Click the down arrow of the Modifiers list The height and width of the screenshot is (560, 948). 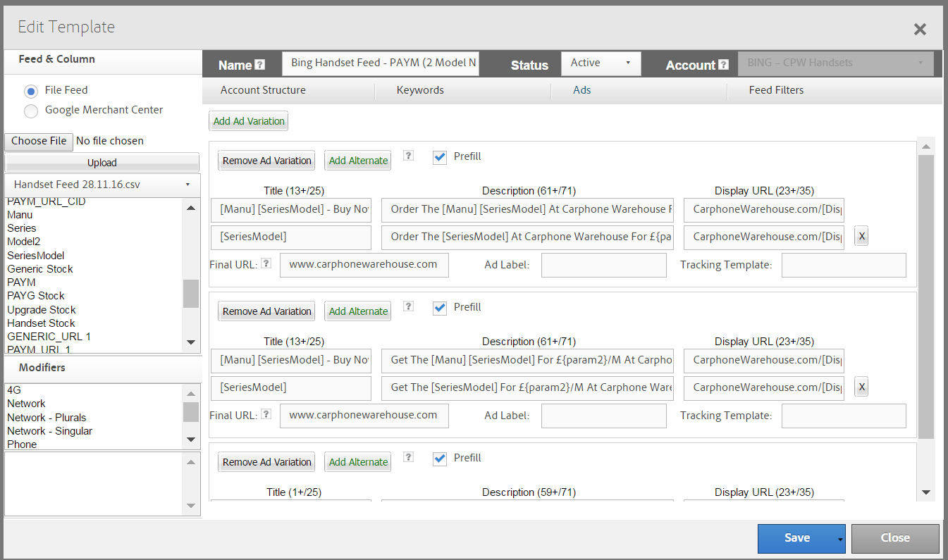click(191, 440)
